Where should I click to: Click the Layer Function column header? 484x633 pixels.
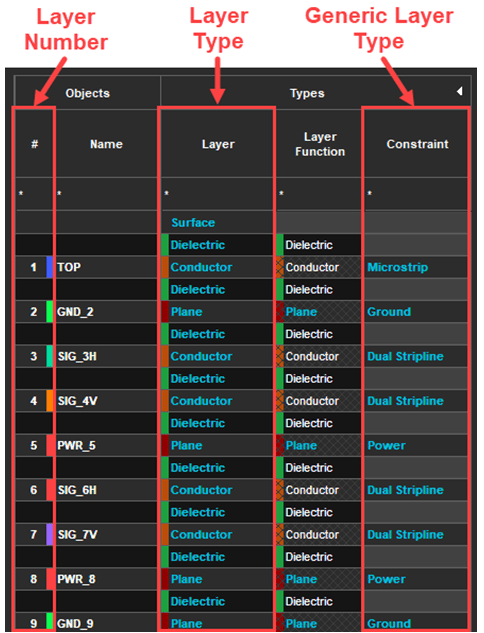point(320,144)
